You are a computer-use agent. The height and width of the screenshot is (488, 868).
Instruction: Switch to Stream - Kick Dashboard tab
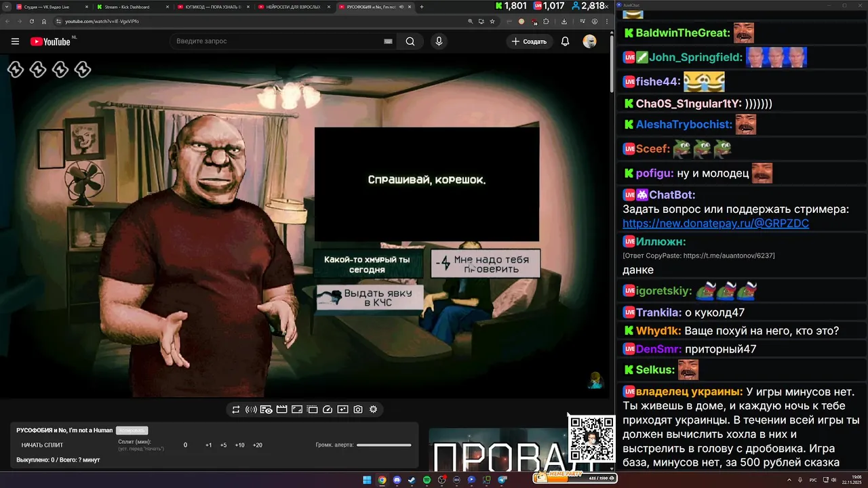(x=132, y=7)
